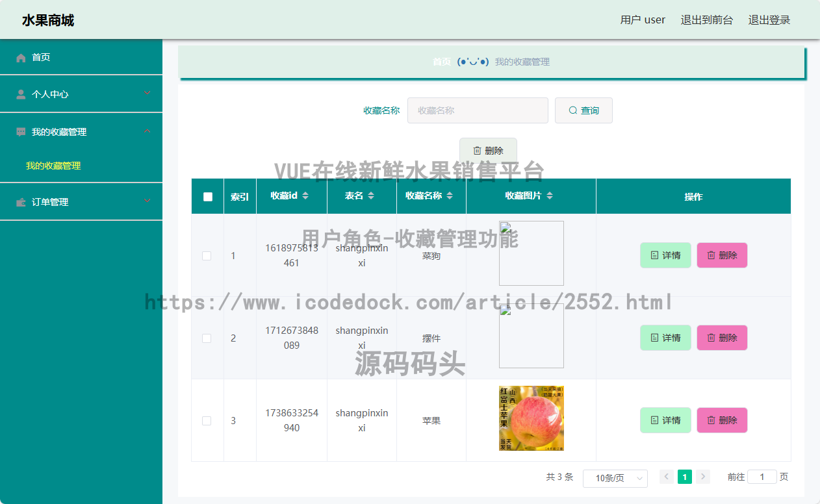Click the chat icon beside 我的收藏管理
The width and height of the screenshot is (820, 504).
tap(21, 132)
